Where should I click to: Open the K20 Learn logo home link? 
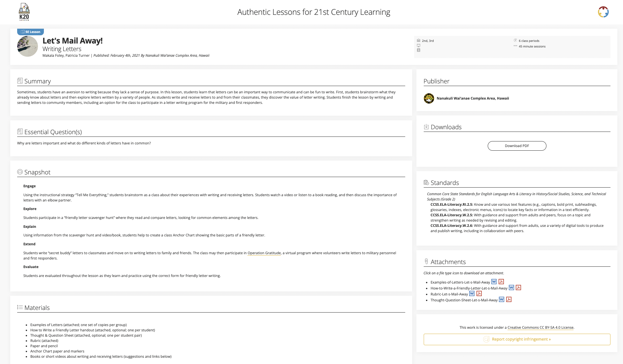click(x=24, y=12)
